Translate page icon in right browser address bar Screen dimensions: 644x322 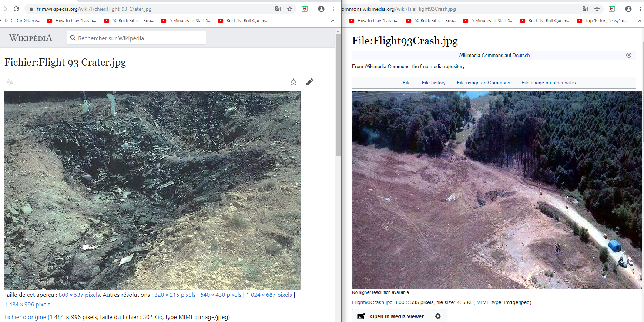tap(585, 9)
